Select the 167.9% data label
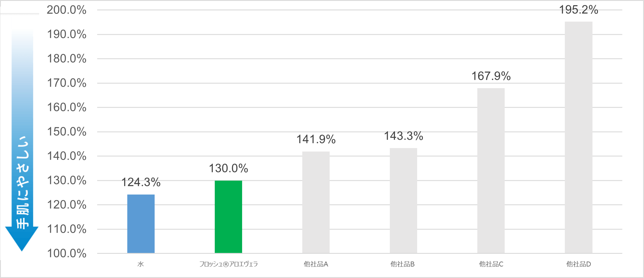The width and height of the screenshot is (644, 278). coord(491,76)
